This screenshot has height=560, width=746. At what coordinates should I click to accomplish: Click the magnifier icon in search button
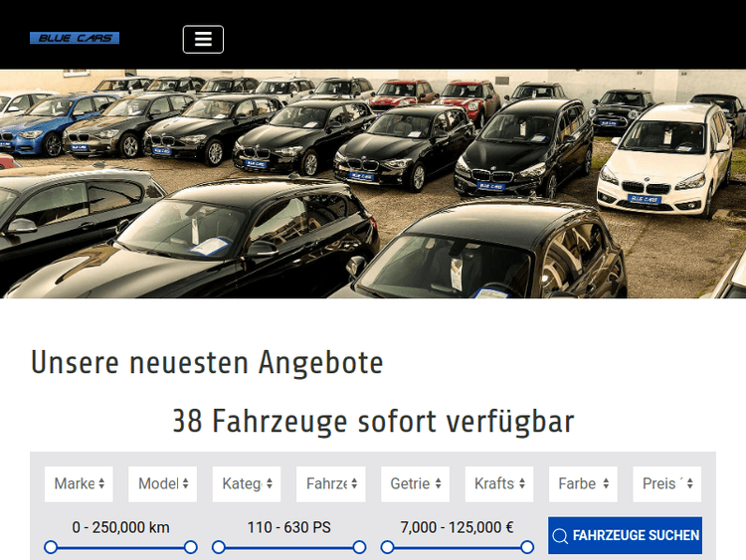coord(560,536)
